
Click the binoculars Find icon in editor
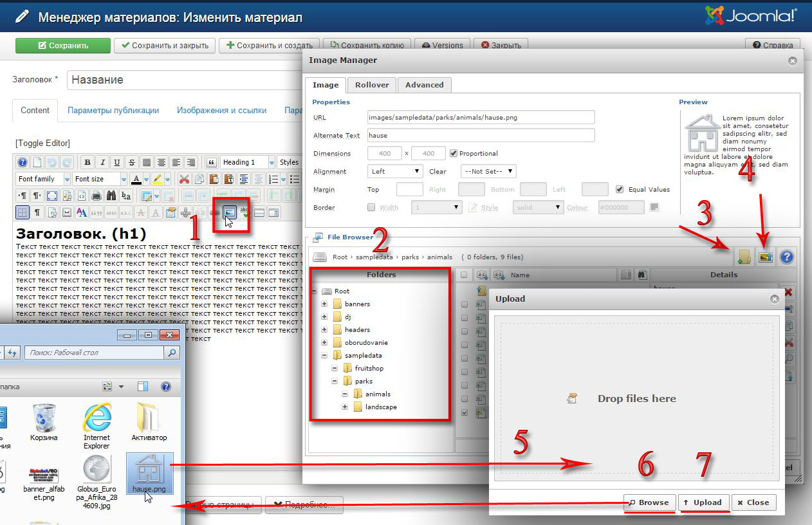coord(111,196)
